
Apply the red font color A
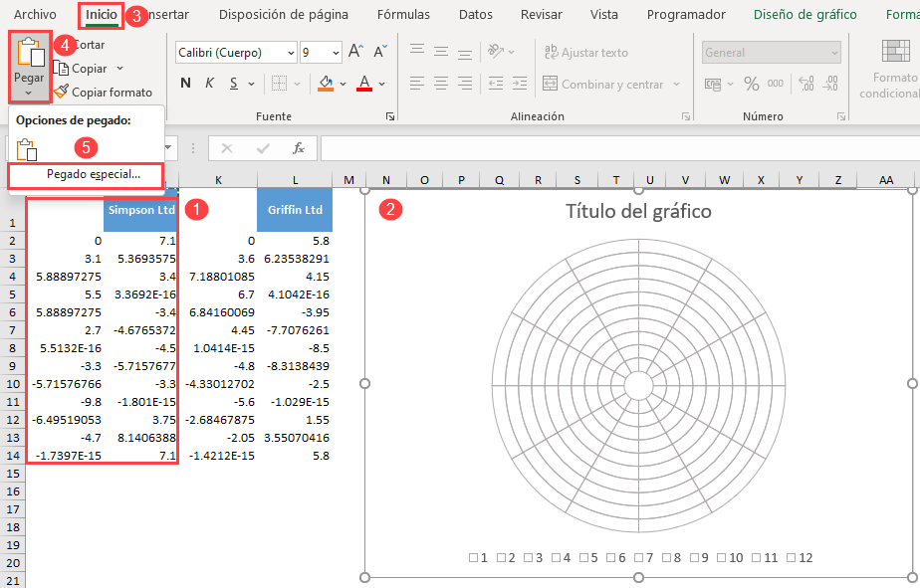364,84
